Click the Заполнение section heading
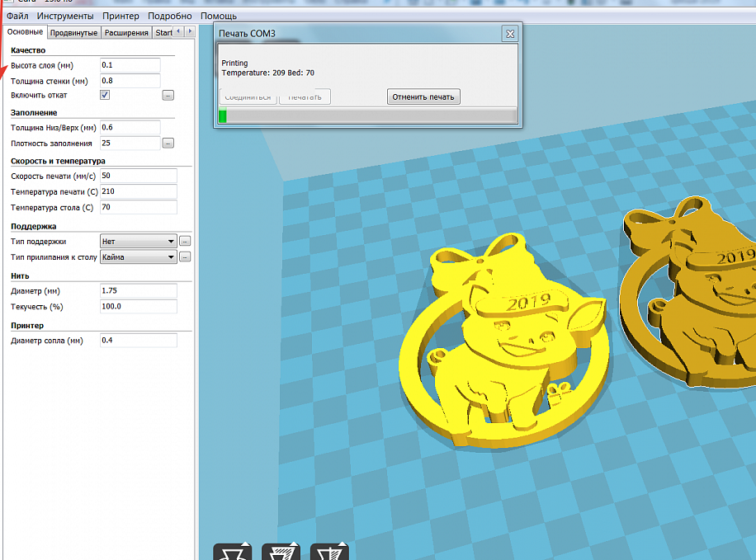The image size is (756, 560). click(x=34, y=112)
